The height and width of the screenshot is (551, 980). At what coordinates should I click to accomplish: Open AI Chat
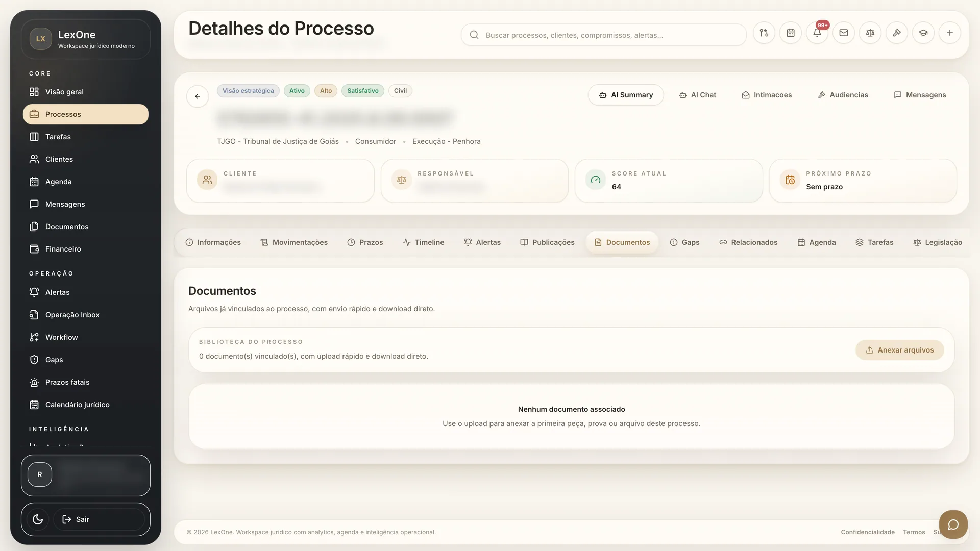point(698,95)
